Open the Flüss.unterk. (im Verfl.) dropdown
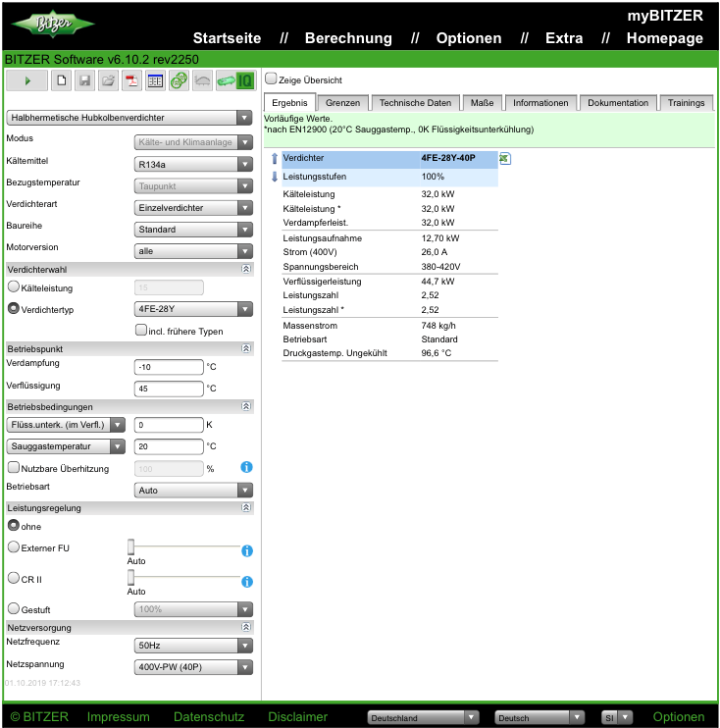The image size is (720, 728). [66, 425]
